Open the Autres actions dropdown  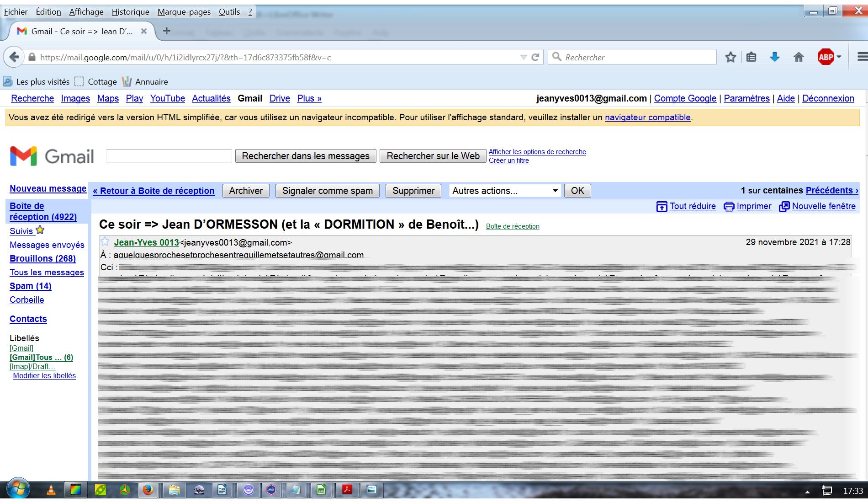click(x=505, y=191)
